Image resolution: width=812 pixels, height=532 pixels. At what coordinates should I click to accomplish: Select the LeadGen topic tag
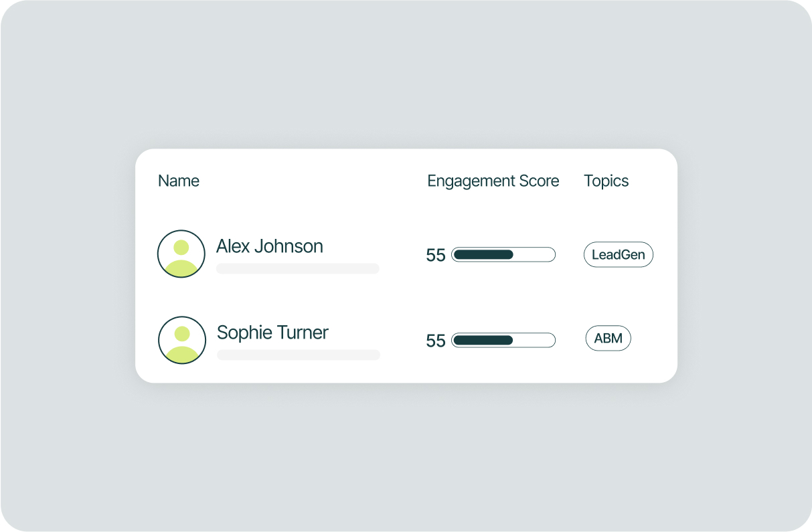coord(619,254)
